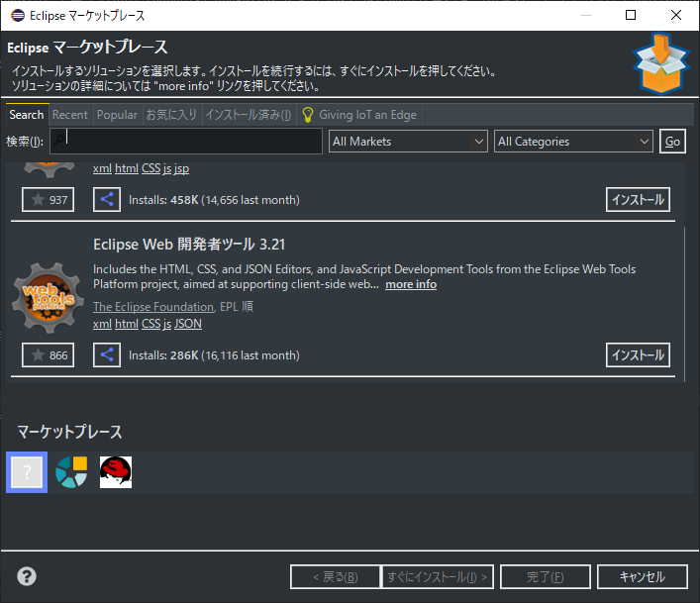Screen dimensions: 700x603
Task: Open the All Categories dropdown
Action: [x=573, y=142]
